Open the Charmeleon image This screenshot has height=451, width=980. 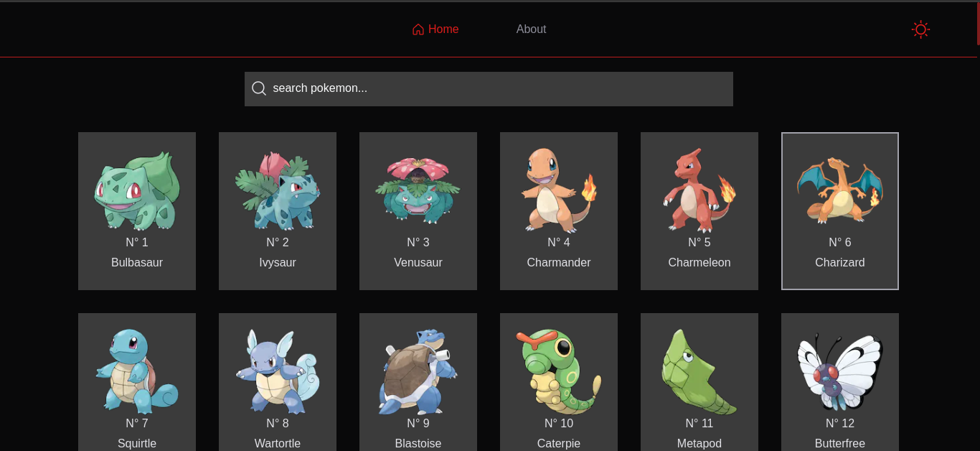point(699,190)
